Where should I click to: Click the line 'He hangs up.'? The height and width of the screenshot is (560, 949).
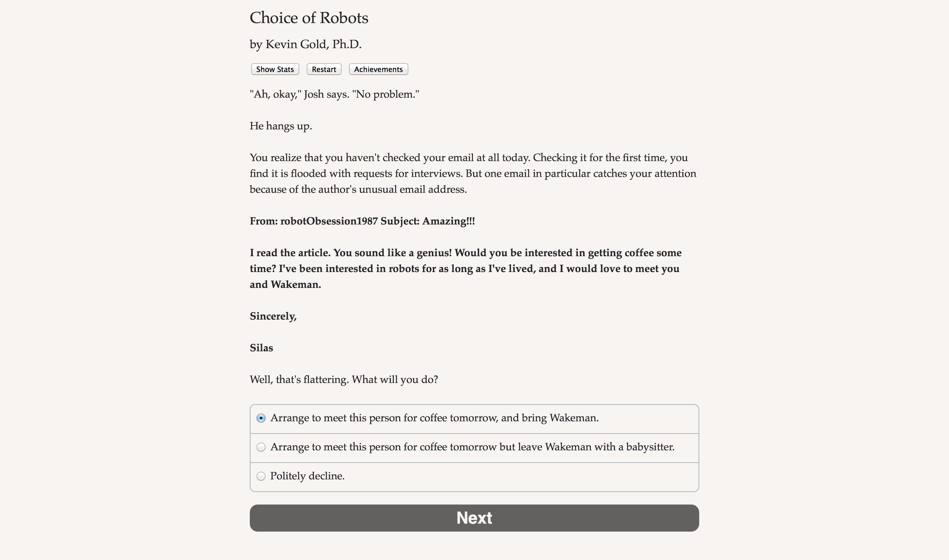281,126
